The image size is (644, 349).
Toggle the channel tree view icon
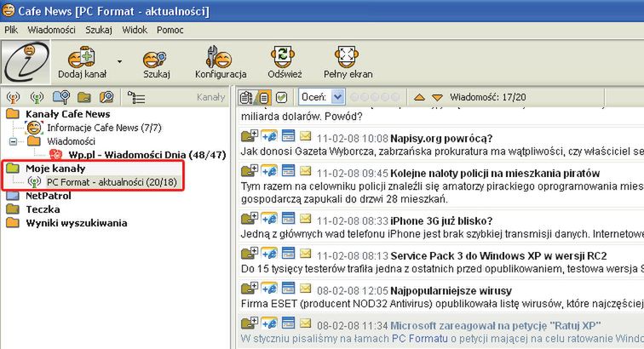(x=136, y=98)
